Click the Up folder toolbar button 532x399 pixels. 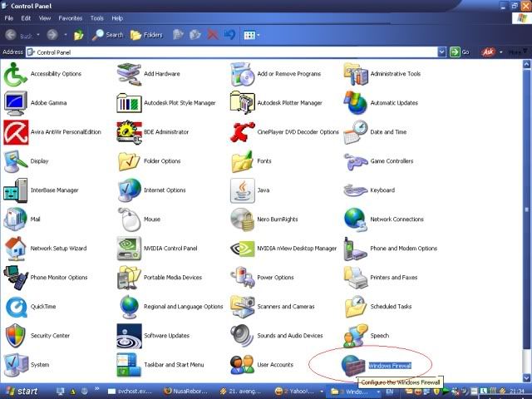tap(79, 35)
